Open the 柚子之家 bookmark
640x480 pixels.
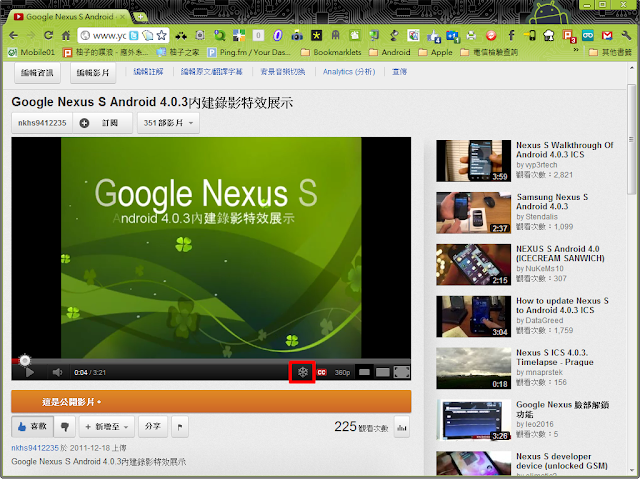click(178, 52)
